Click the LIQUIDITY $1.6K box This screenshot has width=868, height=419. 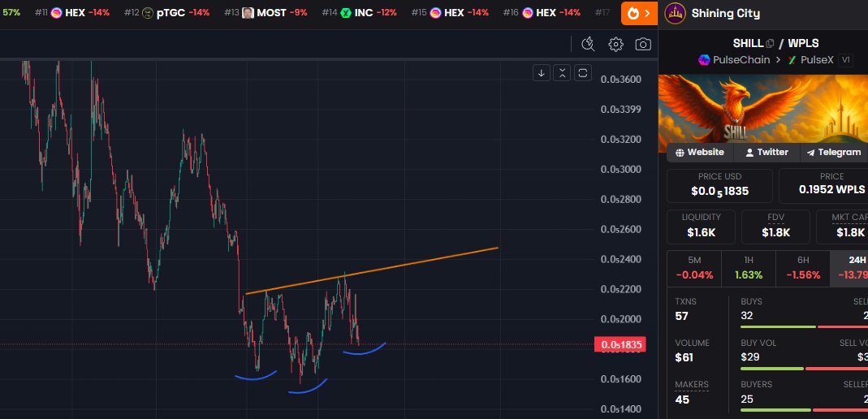click(x=702, y=227)
